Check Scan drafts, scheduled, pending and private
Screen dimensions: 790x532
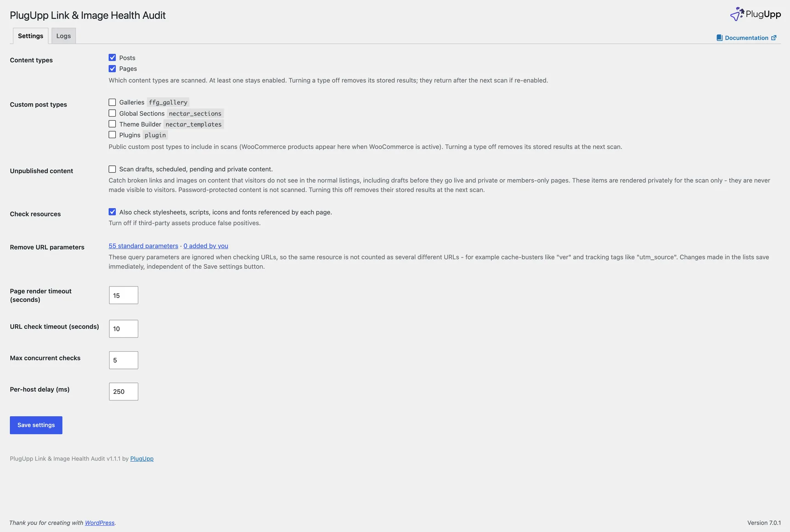[x=112, y=169]
